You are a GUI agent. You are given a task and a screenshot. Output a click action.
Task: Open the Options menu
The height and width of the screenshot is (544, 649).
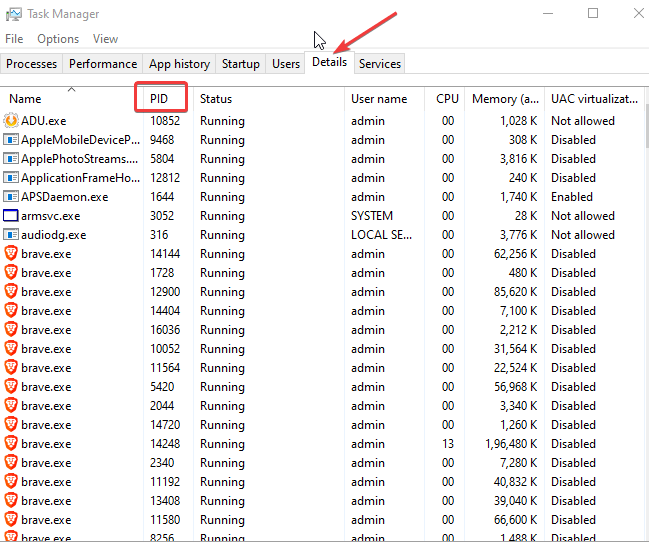[58, 39]
